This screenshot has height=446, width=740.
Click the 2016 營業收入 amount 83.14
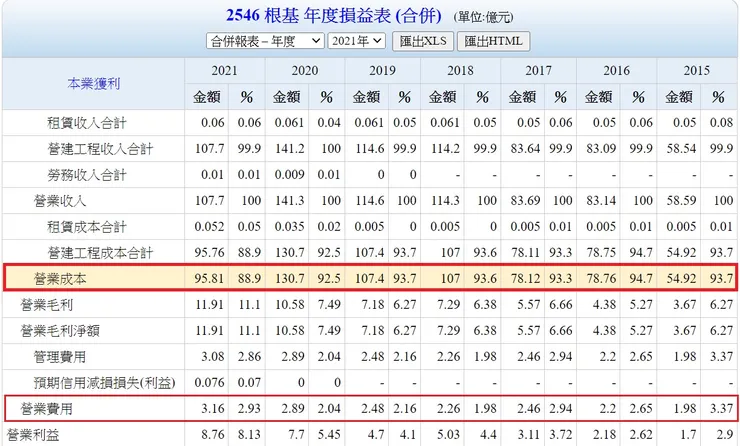click(x=601, y=201)
